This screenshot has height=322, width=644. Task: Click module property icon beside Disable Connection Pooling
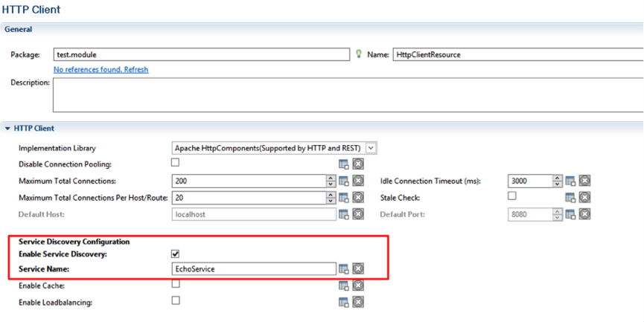click(343, 164)
